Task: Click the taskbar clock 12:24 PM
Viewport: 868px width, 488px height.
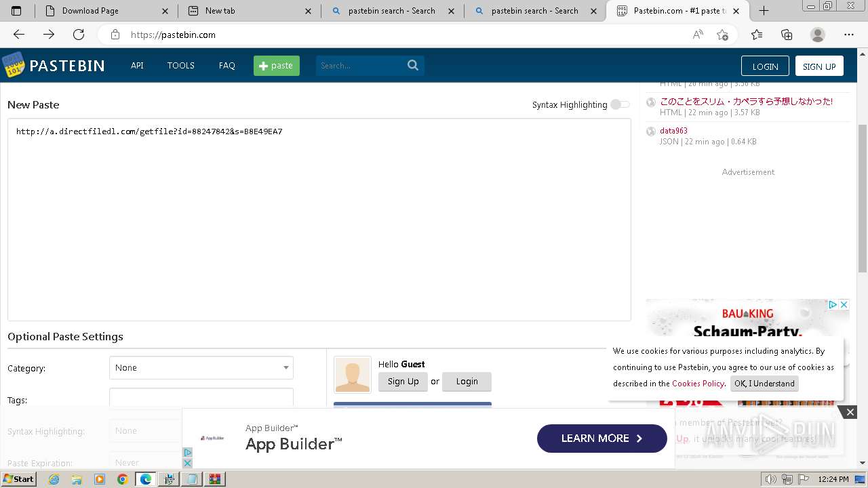Action: (x=833, y=479)
